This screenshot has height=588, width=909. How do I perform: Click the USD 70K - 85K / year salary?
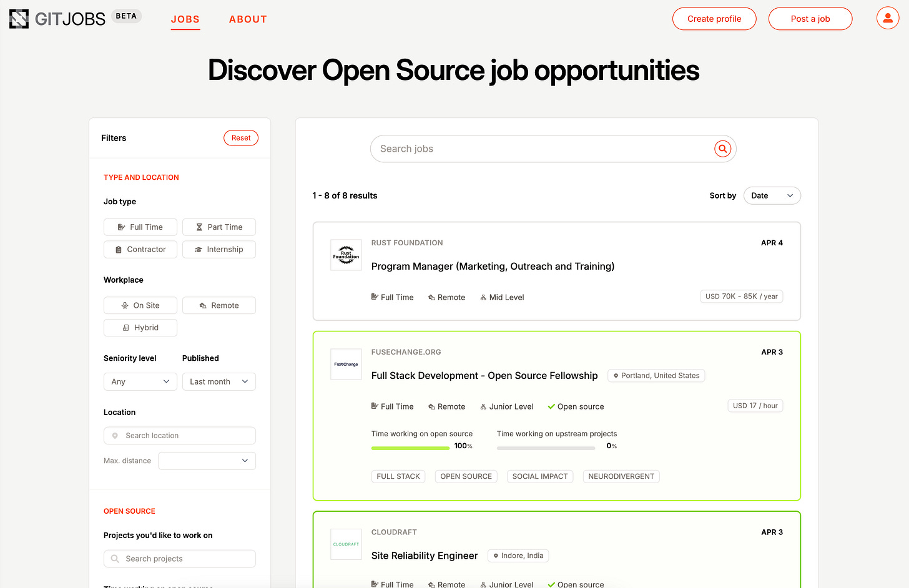742,296
